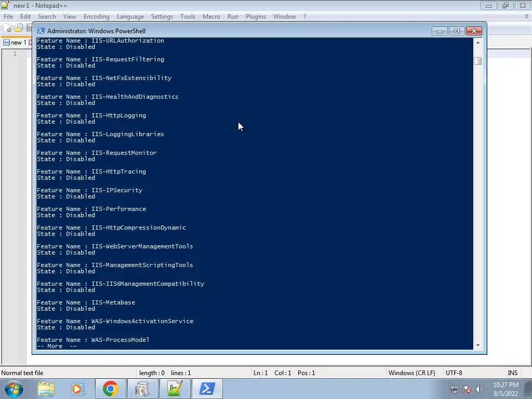The width and height of the screenshot is (532, 399).
Task: Open the Run menu in Notepad++
Action: pos(233,16)
